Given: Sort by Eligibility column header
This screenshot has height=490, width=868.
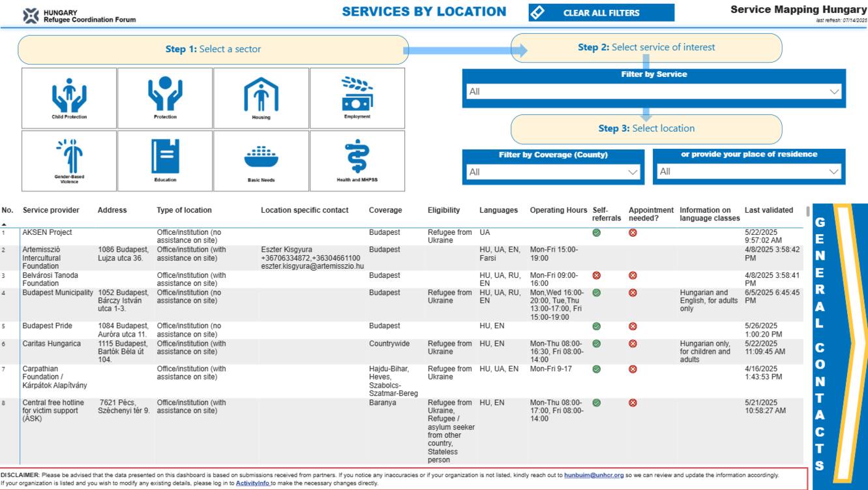Looking at the screenshot, I should coord(443,210).
